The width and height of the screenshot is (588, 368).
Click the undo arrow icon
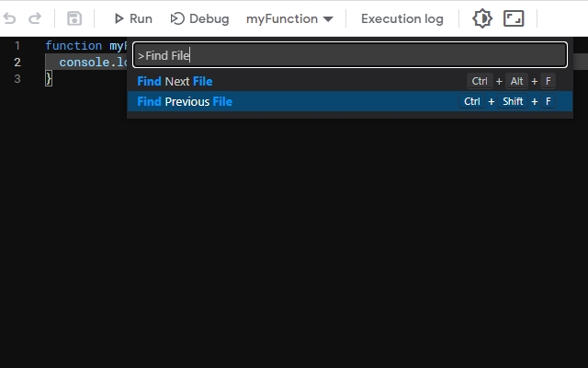point(9,18)
